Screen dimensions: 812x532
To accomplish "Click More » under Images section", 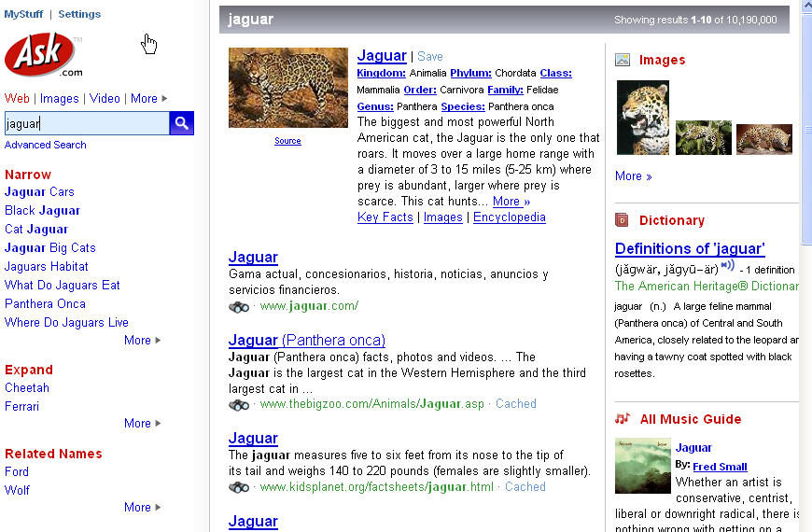I will pos(634,176).
